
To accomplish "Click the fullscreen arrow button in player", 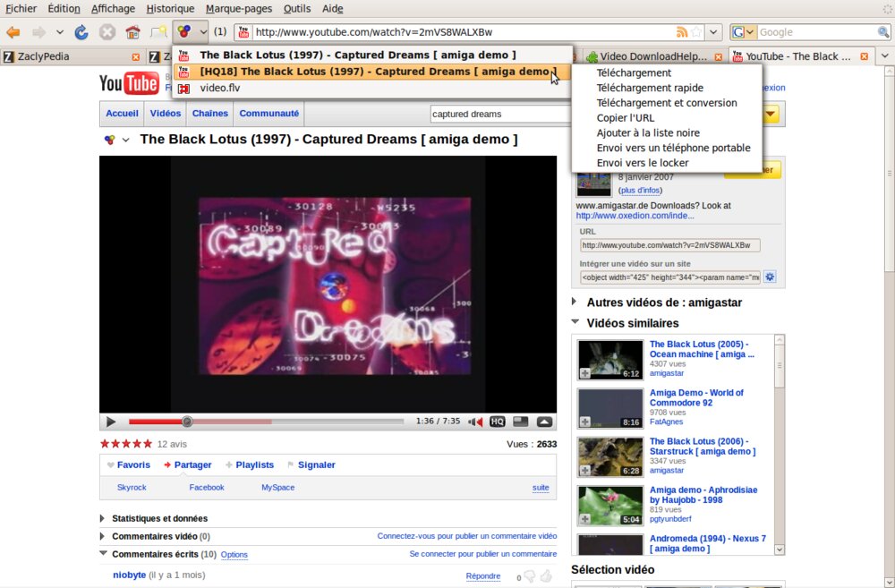I will 544,422.
